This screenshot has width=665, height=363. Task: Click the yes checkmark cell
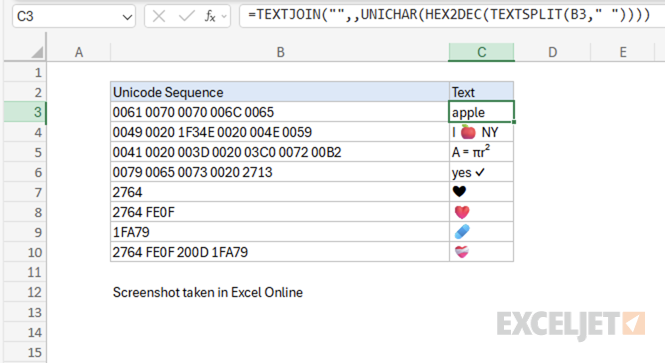coord(481,172)
